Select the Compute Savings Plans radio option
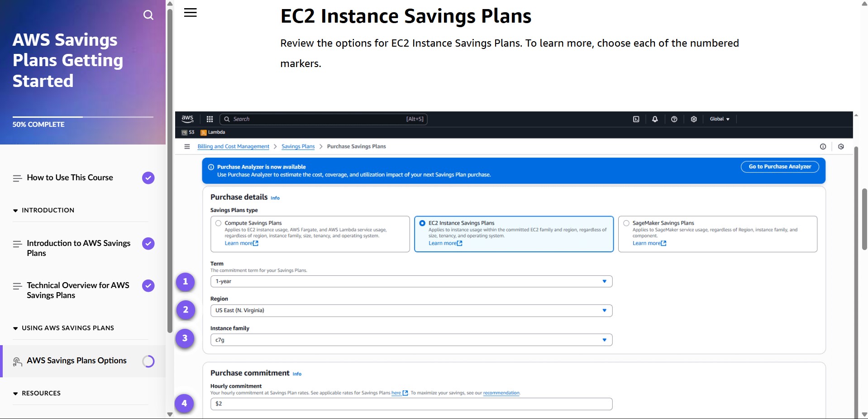 tap(219, 223)
